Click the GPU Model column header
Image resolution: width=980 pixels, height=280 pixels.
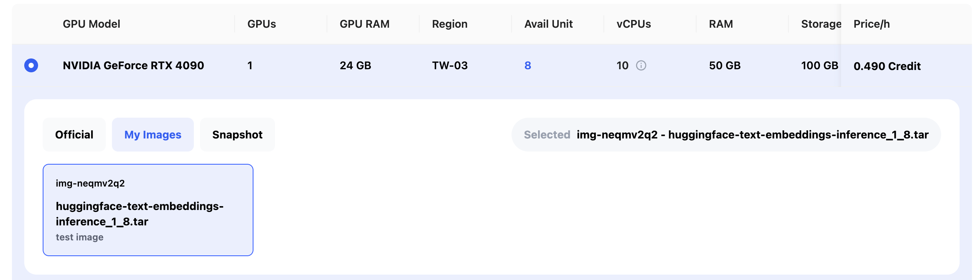click(92, 24)
